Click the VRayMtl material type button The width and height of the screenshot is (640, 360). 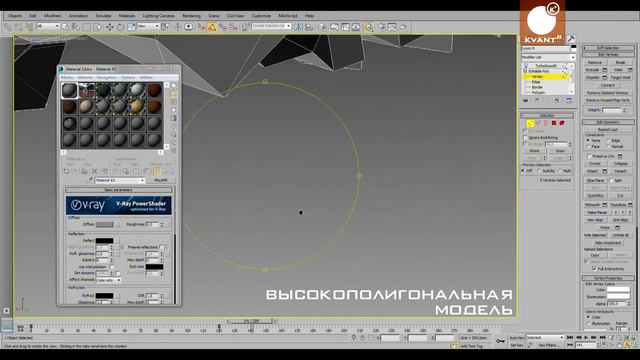(161, 180)
